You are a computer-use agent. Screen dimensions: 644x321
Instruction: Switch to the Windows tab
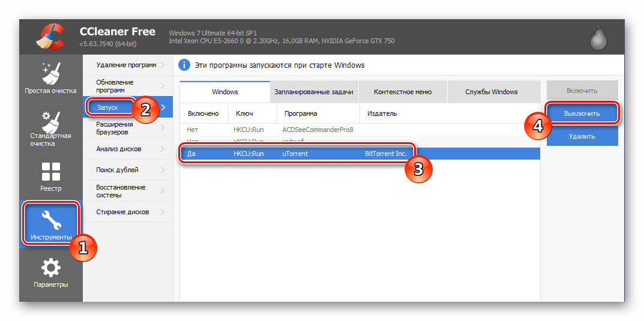pyautogui.click(x=224, y=92)
